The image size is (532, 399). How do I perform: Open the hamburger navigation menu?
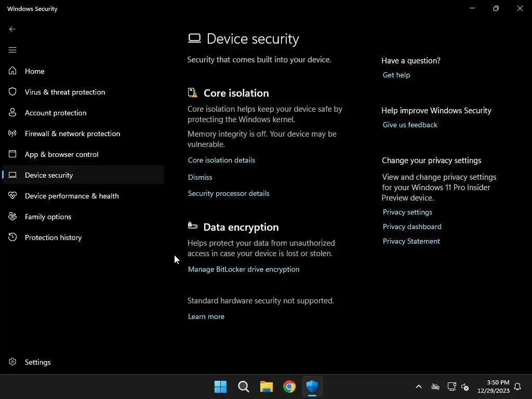[x=12, y=50]
